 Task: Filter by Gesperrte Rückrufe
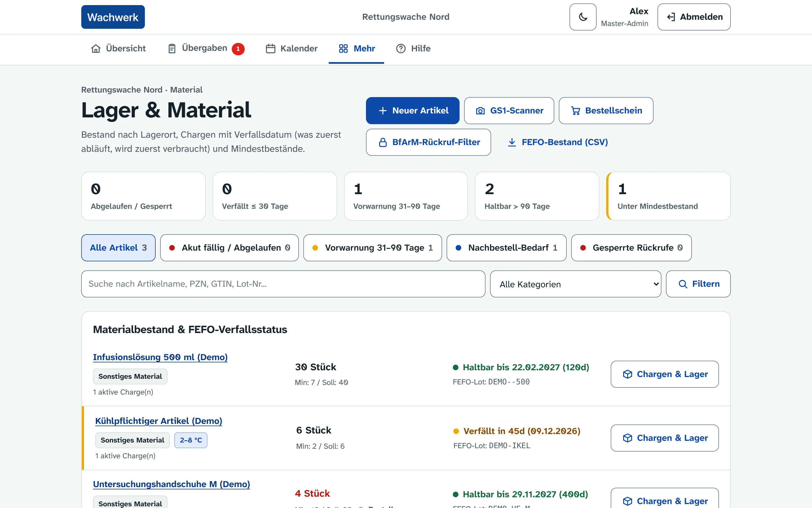632,248
